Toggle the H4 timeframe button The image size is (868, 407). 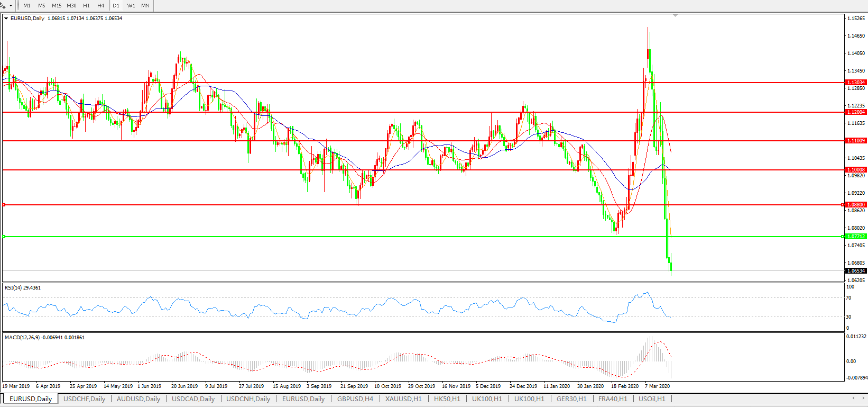[100, 6]
